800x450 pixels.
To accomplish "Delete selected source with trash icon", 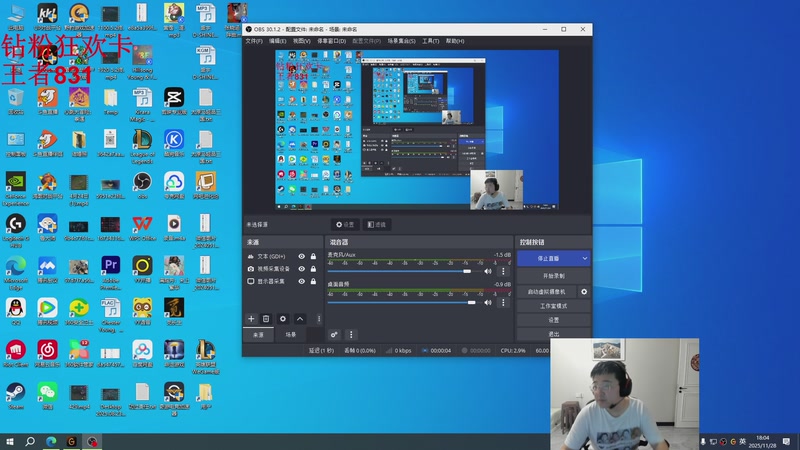I will 266,319.
